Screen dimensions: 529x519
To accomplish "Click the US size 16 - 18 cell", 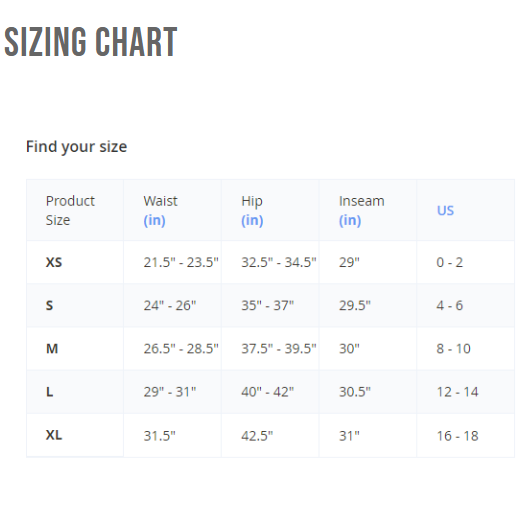I will (x=457, y=436).
